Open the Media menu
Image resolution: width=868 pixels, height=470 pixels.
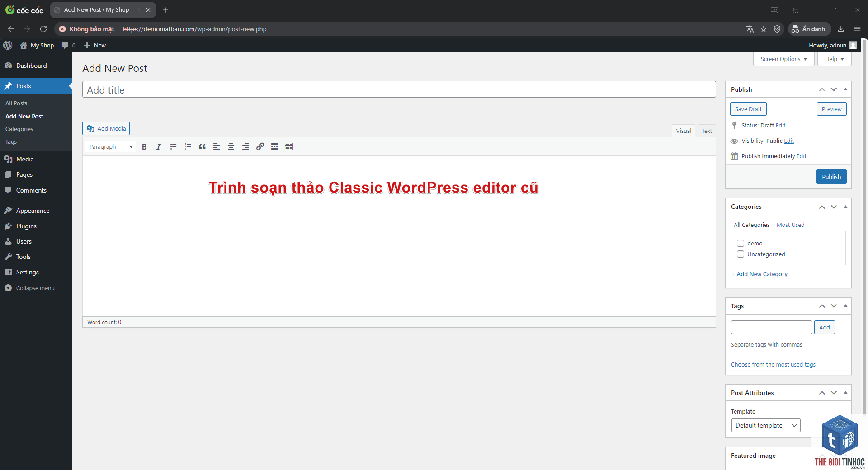pos(36,159)
